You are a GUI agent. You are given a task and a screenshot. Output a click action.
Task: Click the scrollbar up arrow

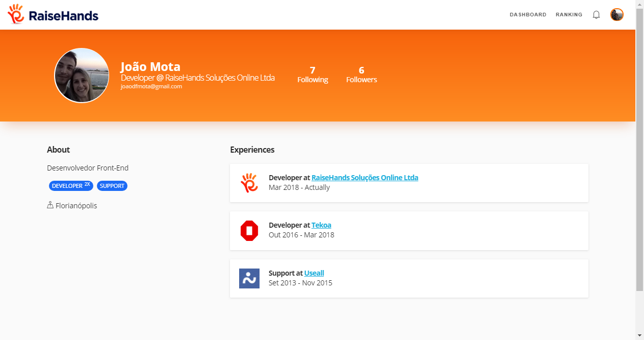[x=640, y=4]
